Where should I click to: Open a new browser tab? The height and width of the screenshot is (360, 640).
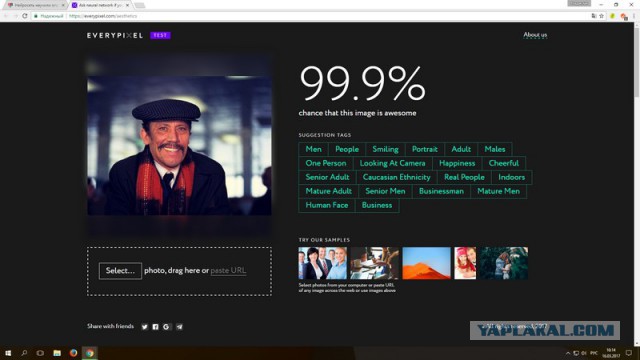(x=140, y=5)
